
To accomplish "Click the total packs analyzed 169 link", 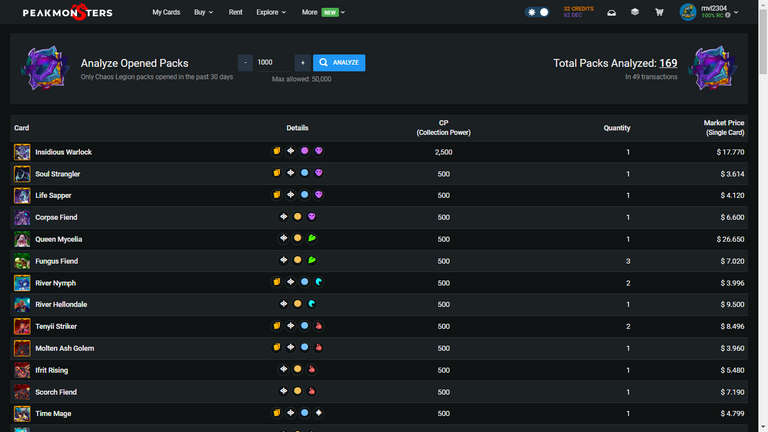I will tap(668, 63).
